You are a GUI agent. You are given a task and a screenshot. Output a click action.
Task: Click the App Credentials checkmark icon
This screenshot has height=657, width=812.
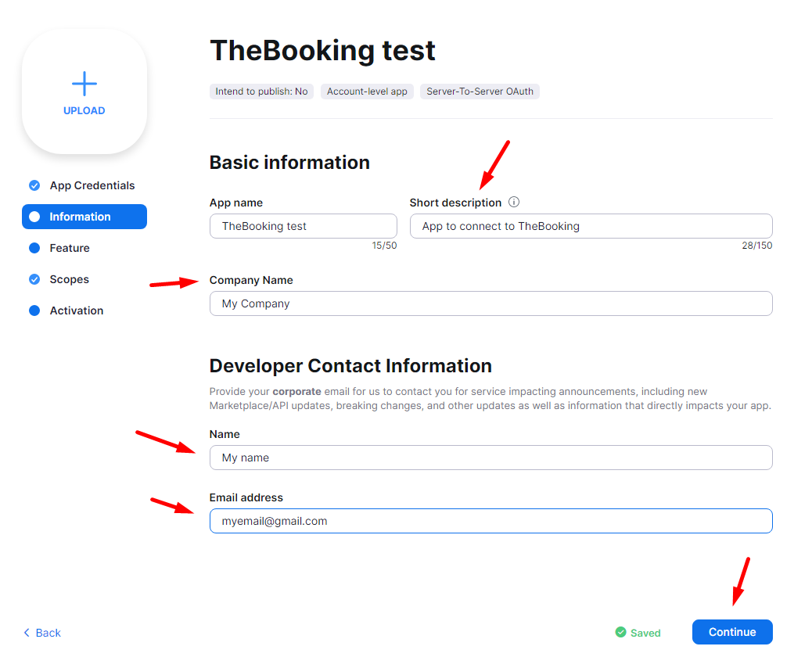point(34,185)
